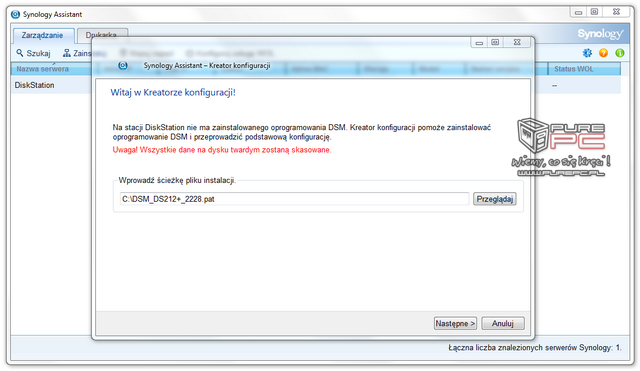640x371 pixels.
Task: Click the Synology logo in main window
Action: [x=600, y=33]
